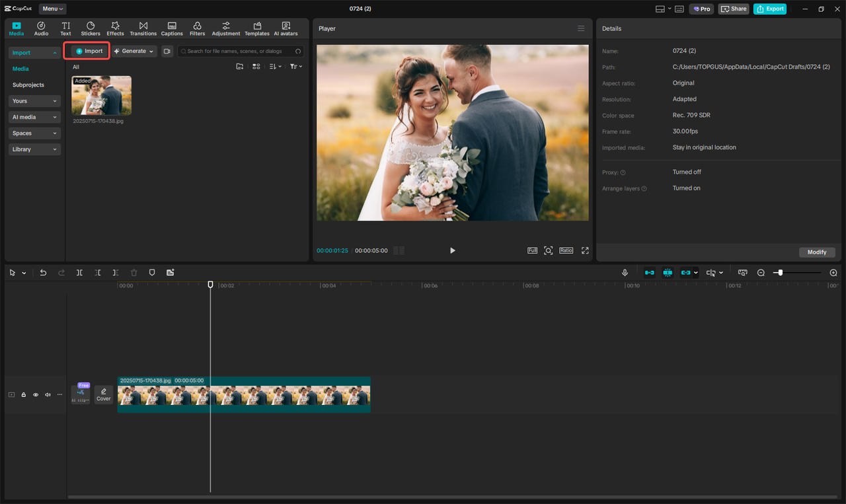
Task: Click the Modify button in the Details panel
Action: [x=817, y=252]
